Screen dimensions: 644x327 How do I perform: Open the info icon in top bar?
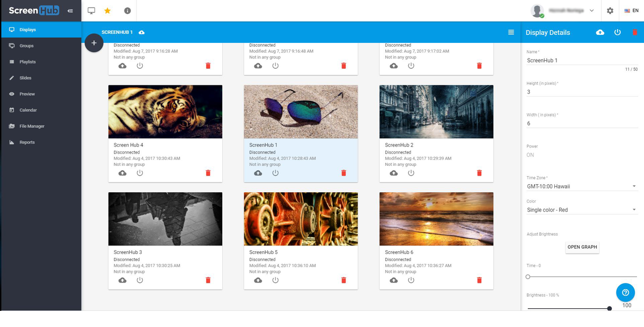pos(127,11)
